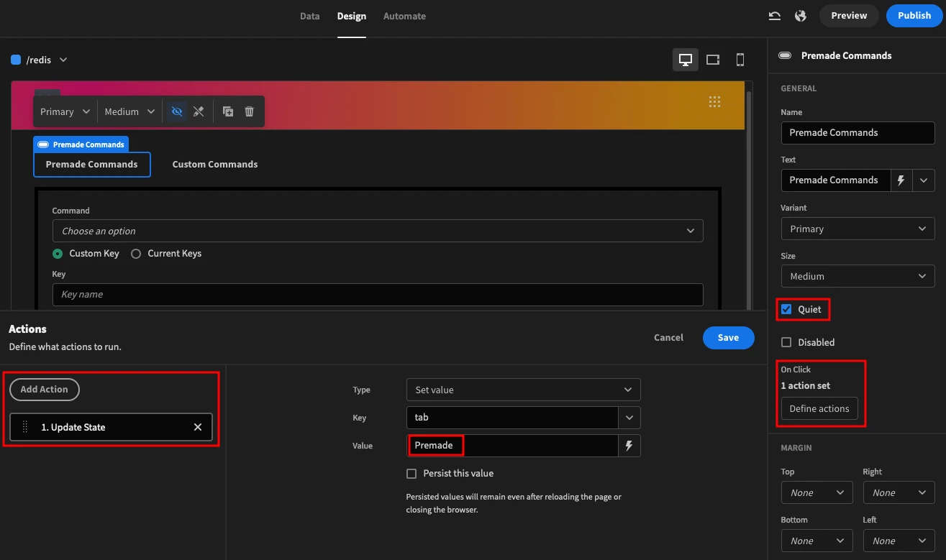Click lightning bolt beside Value field
This screenshot has height=560, width=946.
629,446
